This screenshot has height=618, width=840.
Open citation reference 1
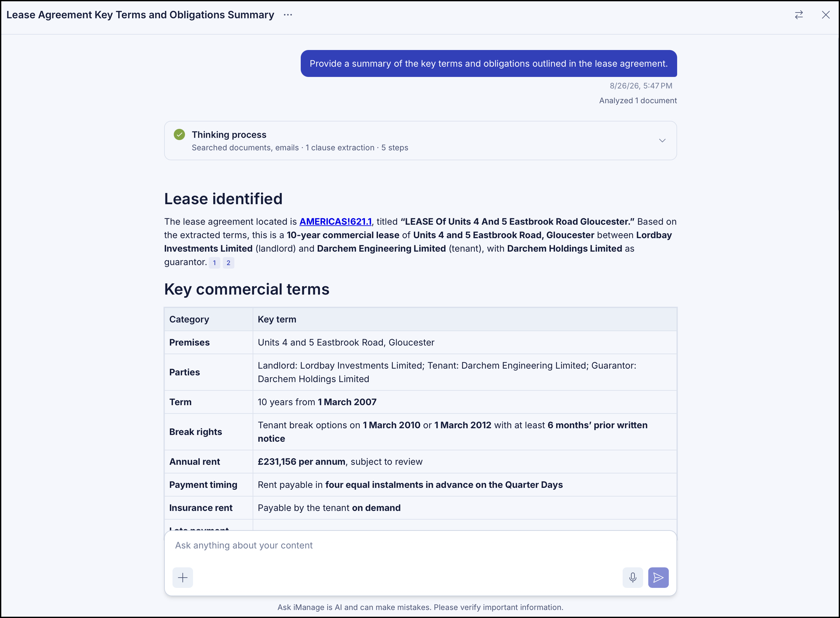click(214, 263)
